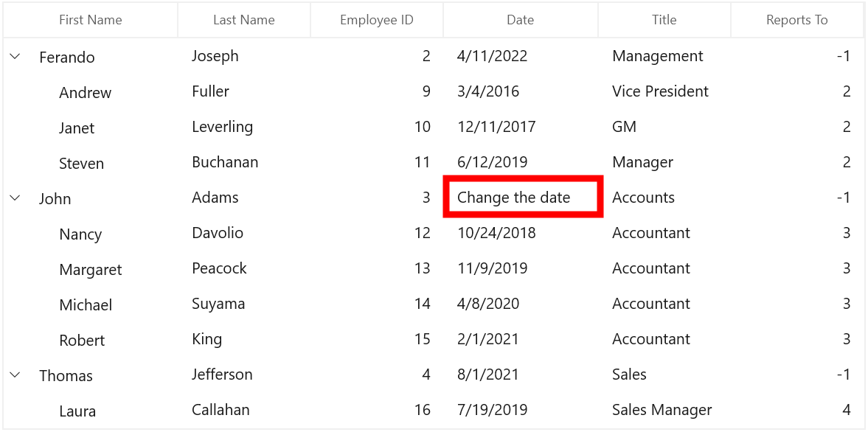Select first name John
This screenshot has width=868, height=432.
click(x=55, y=199)
